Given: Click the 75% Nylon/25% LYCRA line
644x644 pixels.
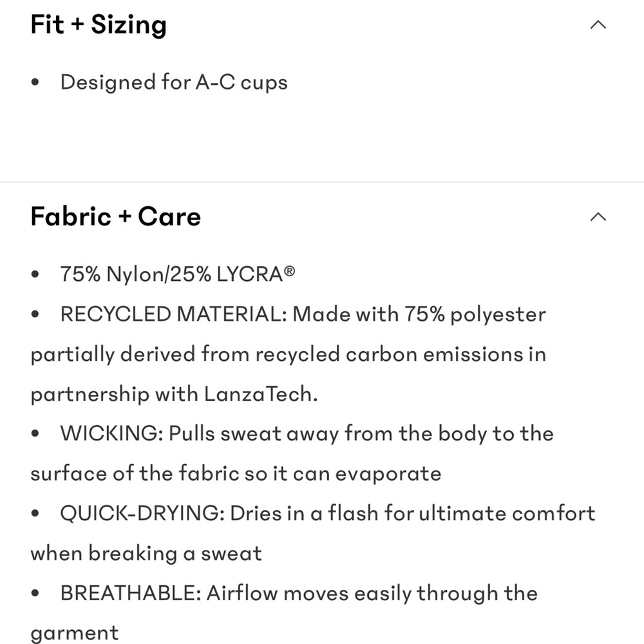Looking at the screenshot, I should coord(178,274).
